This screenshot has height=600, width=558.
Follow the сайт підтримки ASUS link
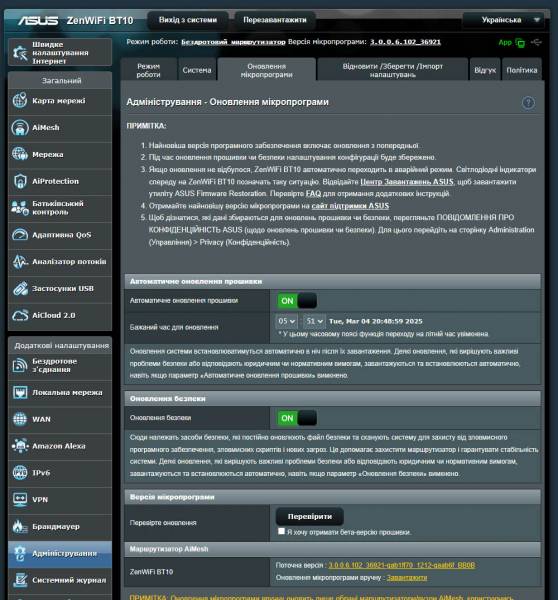350,206
